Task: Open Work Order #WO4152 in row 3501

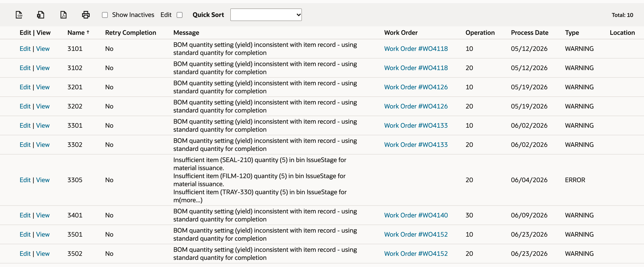Action: (x=416, y=234)
